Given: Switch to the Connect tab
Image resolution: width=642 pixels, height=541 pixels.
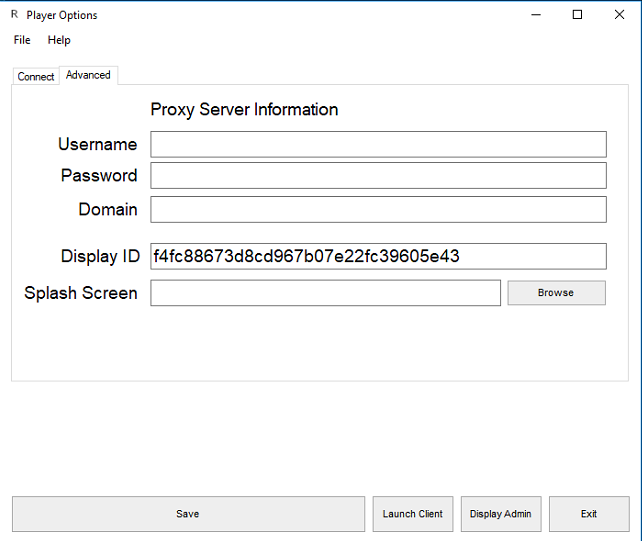Looking at the screenshot, I should [36, 76].
